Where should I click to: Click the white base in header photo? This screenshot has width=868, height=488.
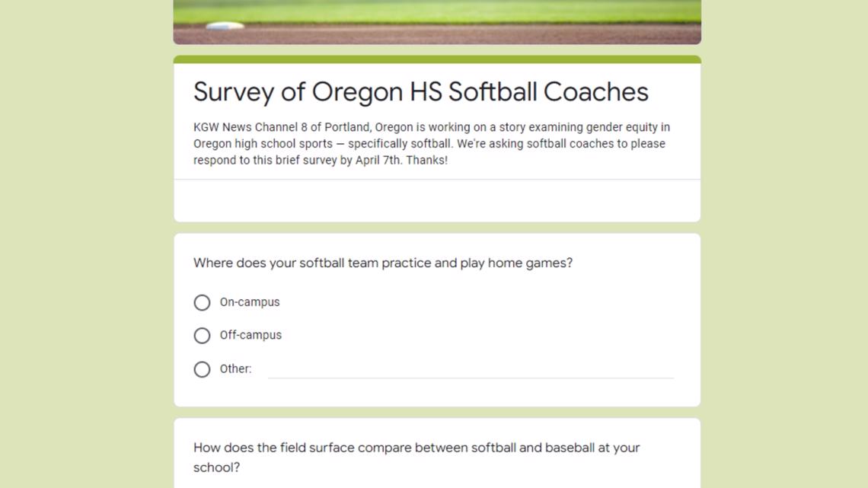click(x=225, y=25)
